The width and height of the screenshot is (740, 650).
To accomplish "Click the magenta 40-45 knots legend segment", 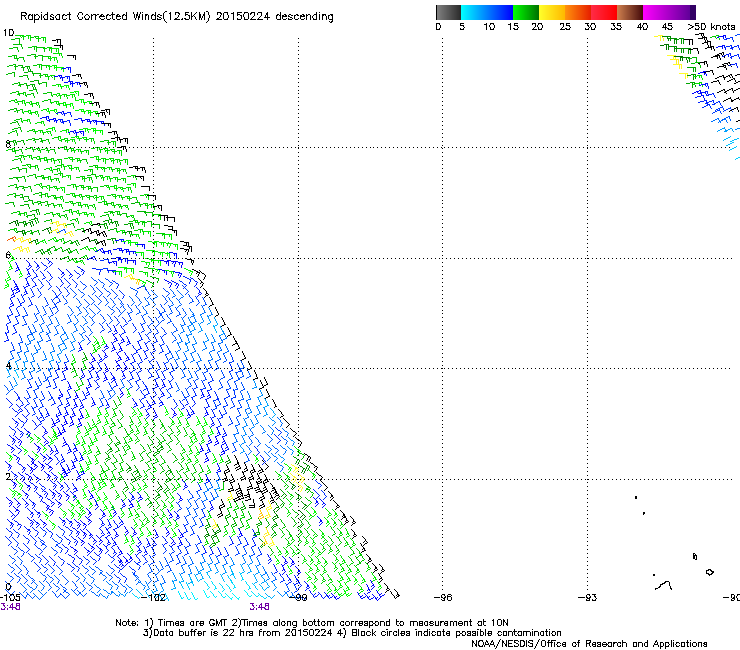I will pyautogui.click(x=656, y=12).
